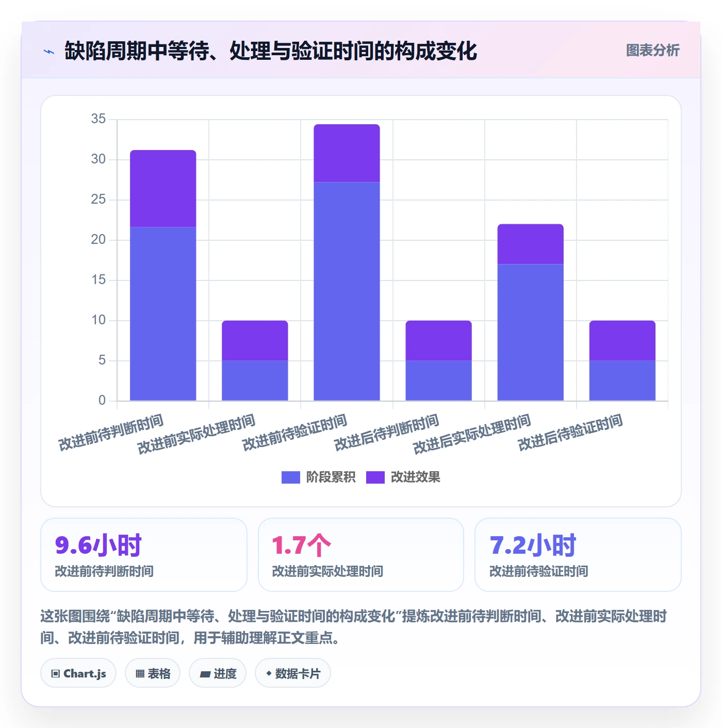Click the diamond icon in 数据卡片 chip
The height and width of the screenshot is (728, 722).
(x=268, y=673)
